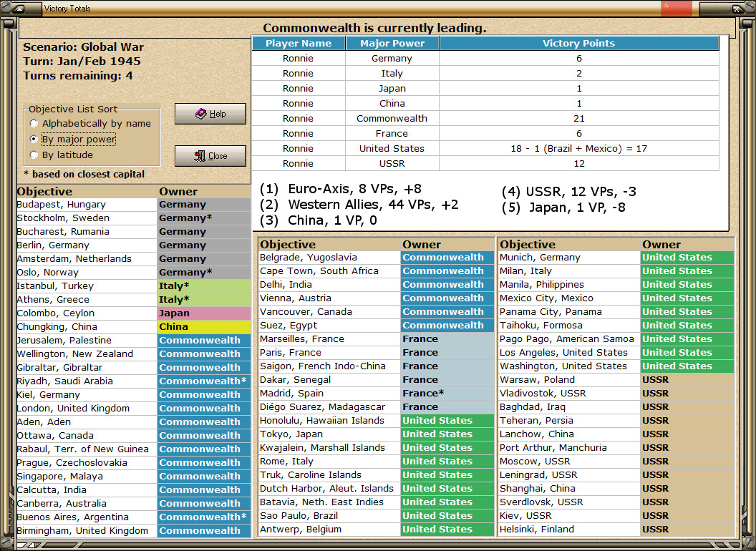Click Riyadh, Saudi Arabia objective
The height and width of the screenshot is (551, 756).
(x=87, y=381)
